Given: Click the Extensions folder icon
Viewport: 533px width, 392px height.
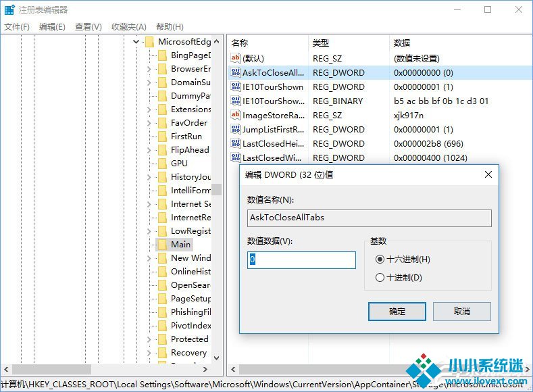Looking at the screenshot, I should (163, 109).
